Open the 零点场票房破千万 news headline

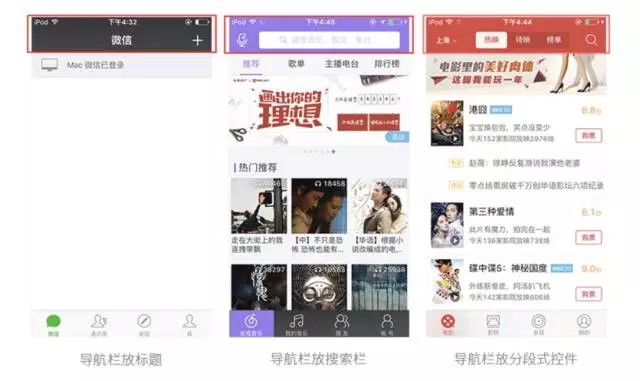536,186
